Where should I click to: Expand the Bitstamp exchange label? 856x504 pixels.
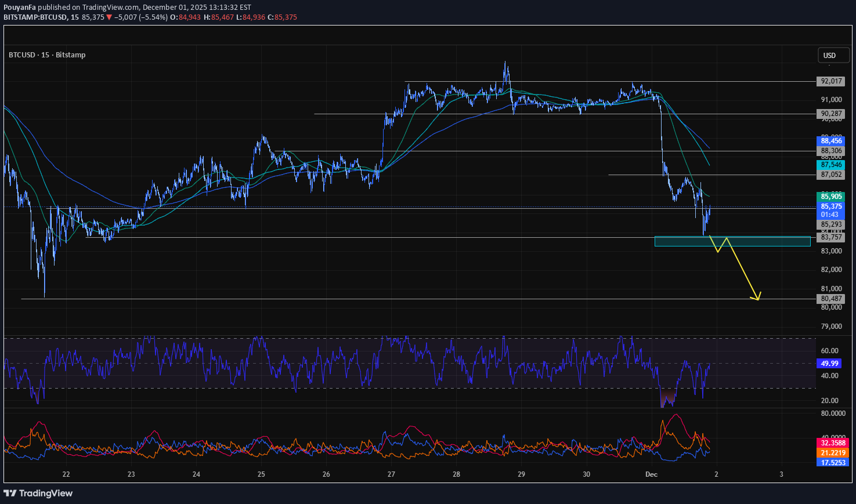coord(71,55)
